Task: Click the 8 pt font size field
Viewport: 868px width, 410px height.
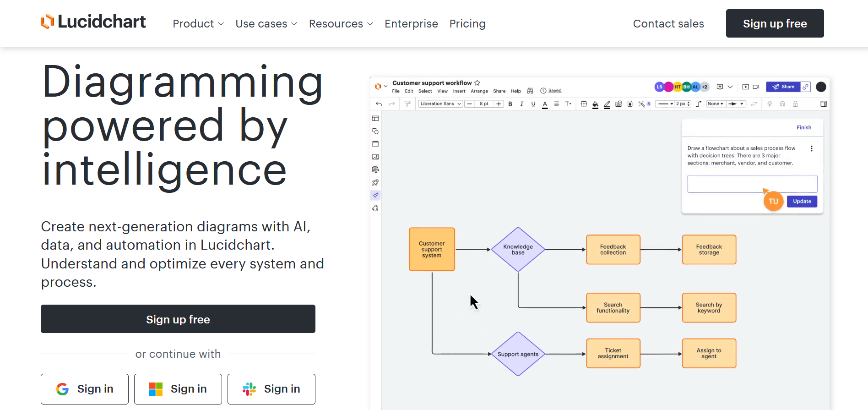Action: pos(484,104)
